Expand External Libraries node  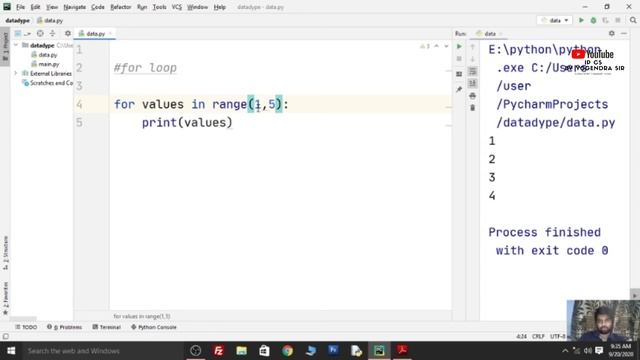pyautogui.click(x=16, y=73)
